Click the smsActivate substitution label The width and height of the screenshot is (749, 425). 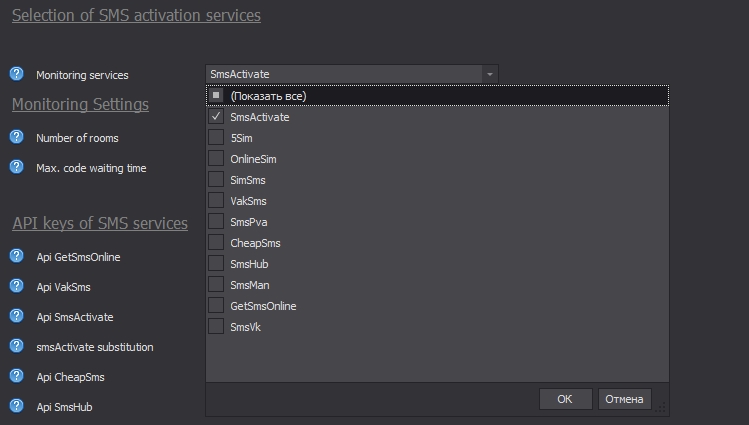pos(95,347)
